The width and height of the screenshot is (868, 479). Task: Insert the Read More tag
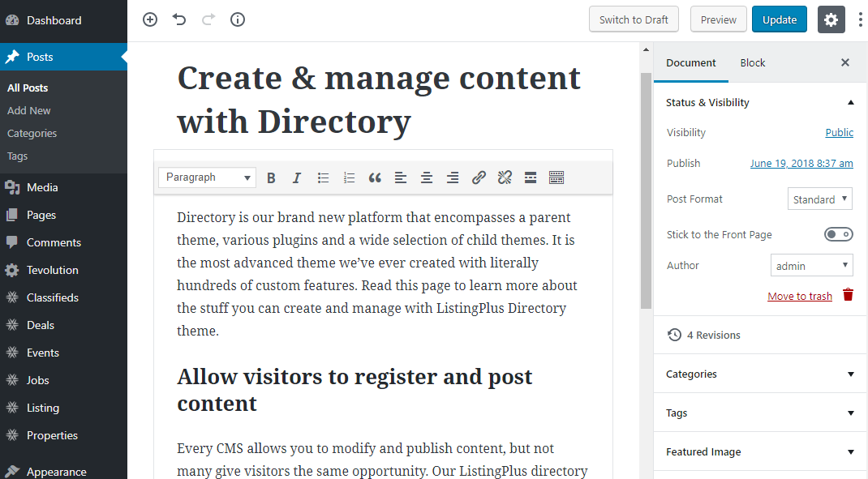pyautogui.click(x=531, y=177)
